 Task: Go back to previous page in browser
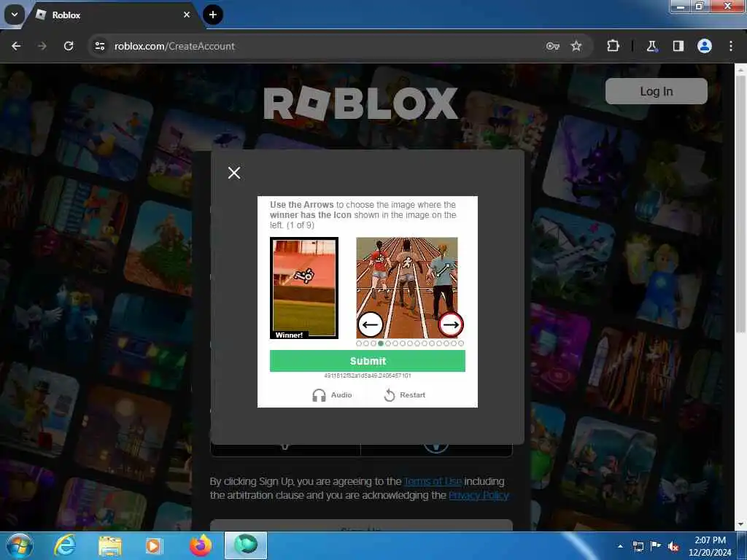[x=16, y=46]
